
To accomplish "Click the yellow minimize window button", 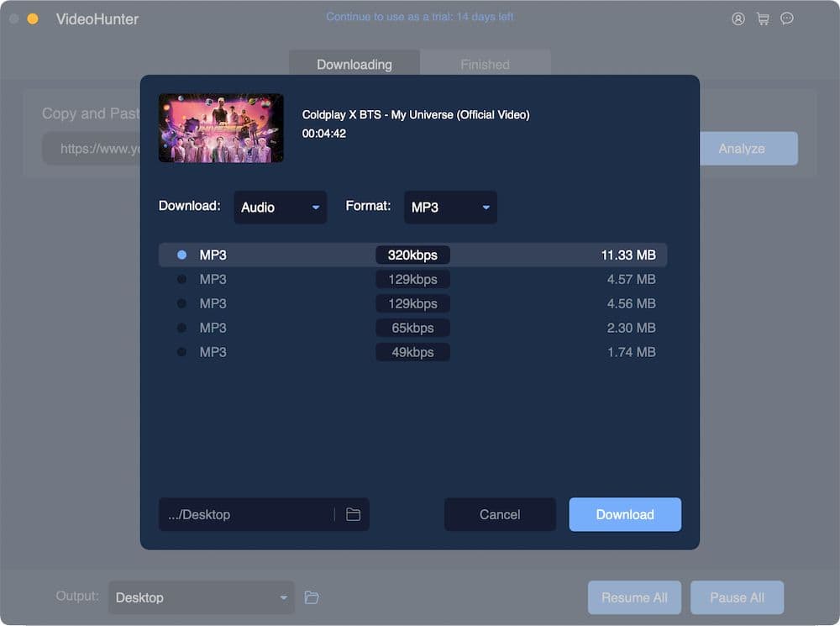I will click(x=33, y=18).
